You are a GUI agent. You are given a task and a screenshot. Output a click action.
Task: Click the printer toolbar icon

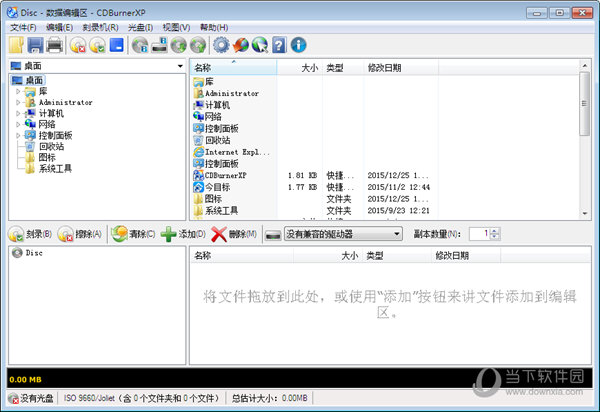click(55, 45)
